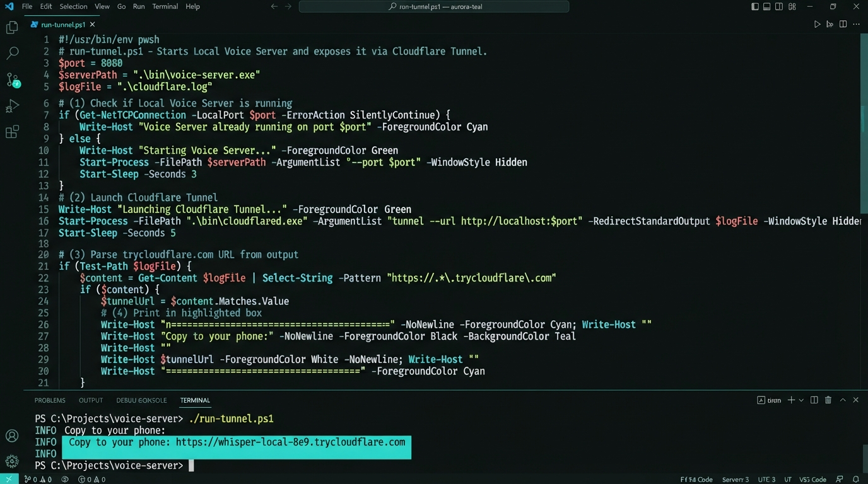Split the editor to the right

click(x=843, y=25)
